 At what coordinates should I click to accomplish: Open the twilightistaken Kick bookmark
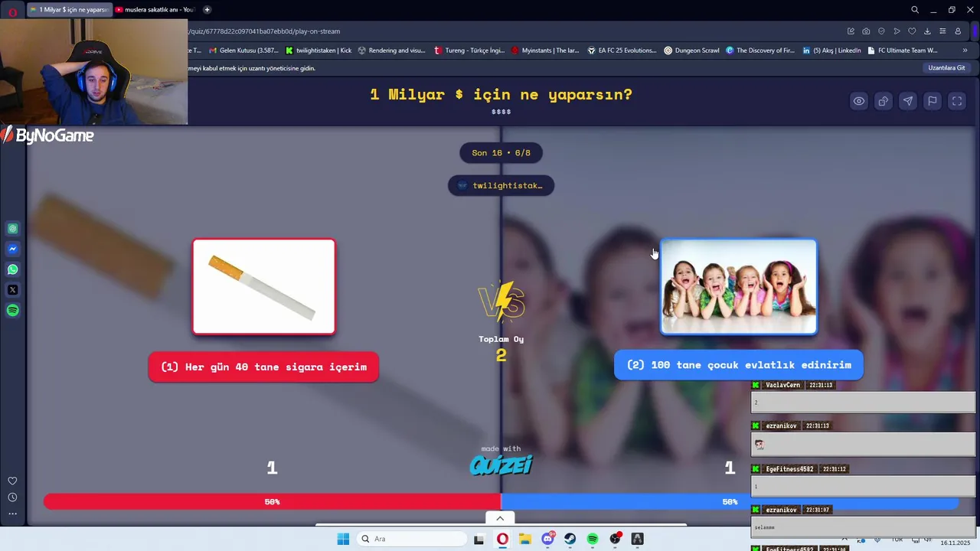(x=318, y=51)
